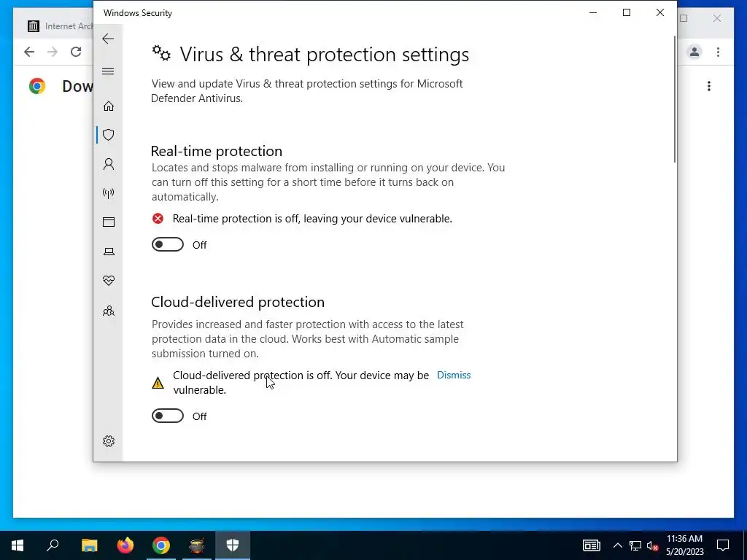747x560 pixels.
Task: Click the Windows Security vertical scrollbar
Action: [674, 99]
